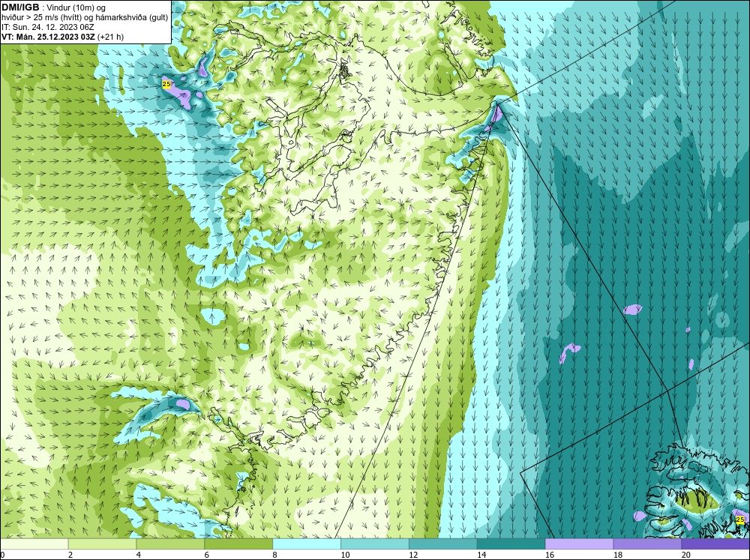This screenshot has width=750, height=560.
Task: Click the 8–10 m/s light cyan legend swatch
Action: pos(307,544)
